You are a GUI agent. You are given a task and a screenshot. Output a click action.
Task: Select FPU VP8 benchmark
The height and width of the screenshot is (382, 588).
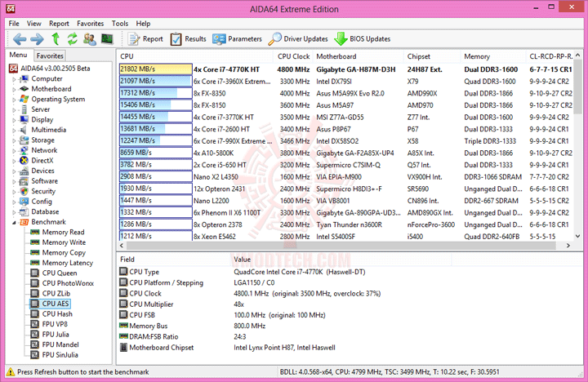point(55,324)
